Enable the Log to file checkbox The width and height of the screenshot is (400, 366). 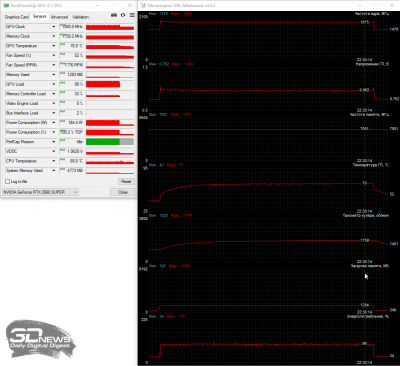pos(7,181)
